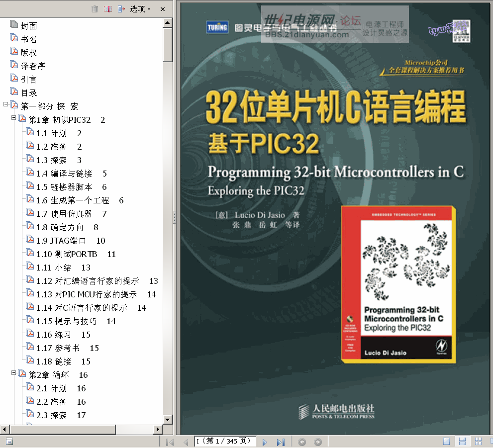Select bookmark 1.6 生成第一个工程
This screenshot has width=493, height=448.
pos(80,200)
